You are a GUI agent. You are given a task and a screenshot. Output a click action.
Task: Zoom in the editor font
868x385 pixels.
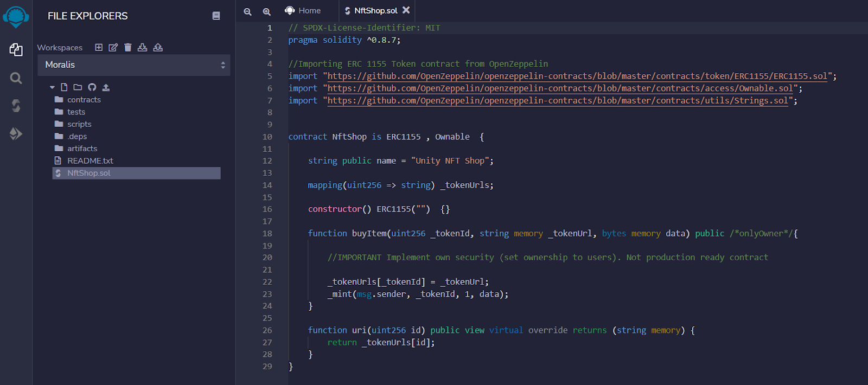click(x=266, y=11)
